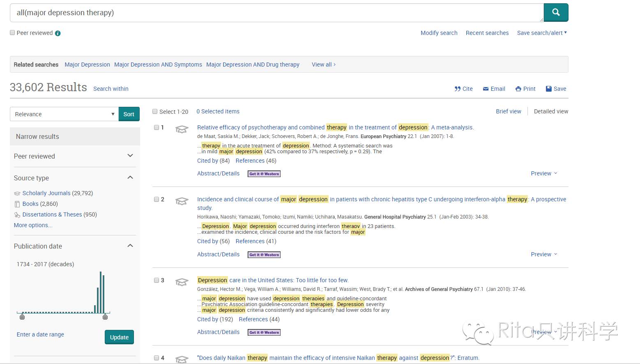
Task: Click Get it @ Western for result 3
Action: coord(265,332)
